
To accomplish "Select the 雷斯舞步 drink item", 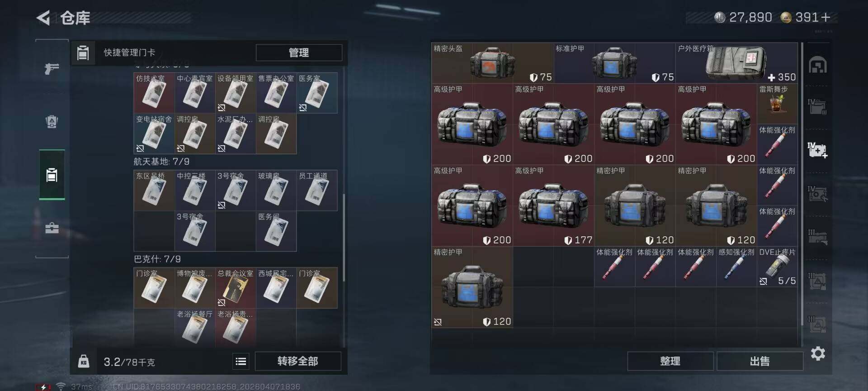I will (777, 104).
